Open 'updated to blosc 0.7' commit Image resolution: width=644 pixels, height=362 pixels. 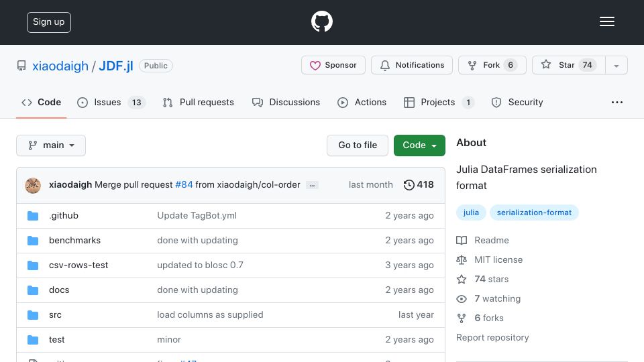point(200,265)
